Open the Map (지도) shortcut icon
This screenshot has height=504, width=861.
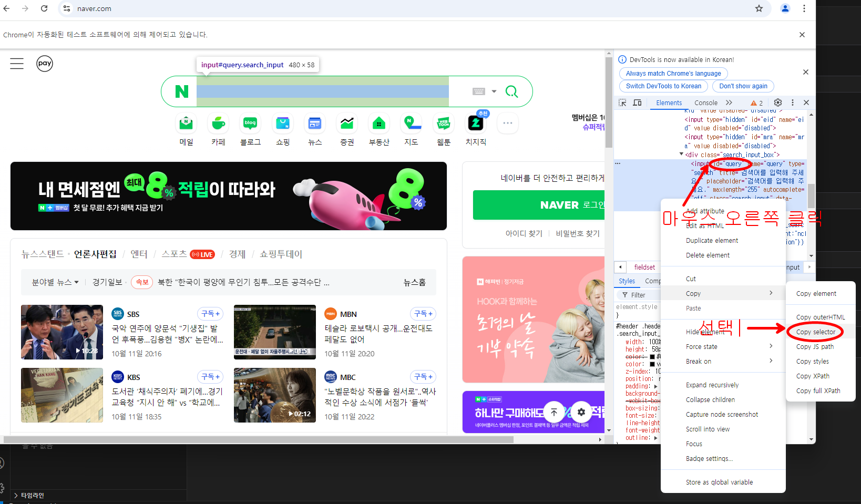coord(412,124)
